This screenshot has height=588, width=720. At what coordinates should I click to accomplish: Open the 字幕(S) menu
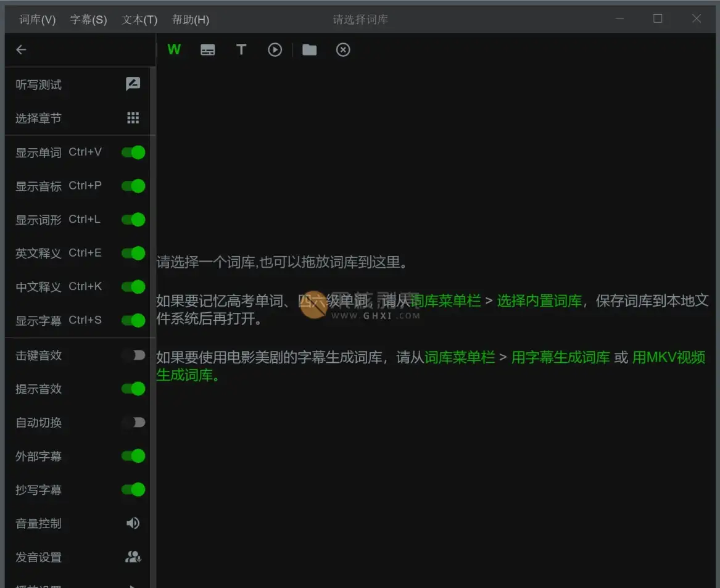click(88, 20)
